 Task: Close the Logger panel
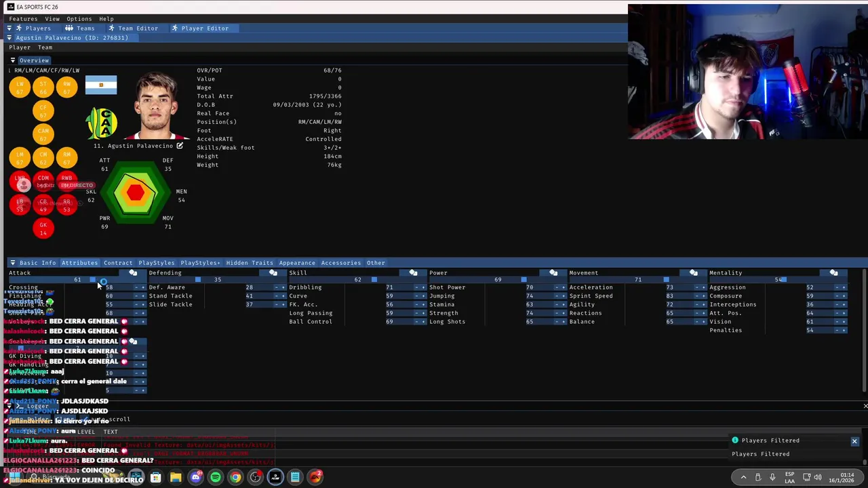point(865,406)
